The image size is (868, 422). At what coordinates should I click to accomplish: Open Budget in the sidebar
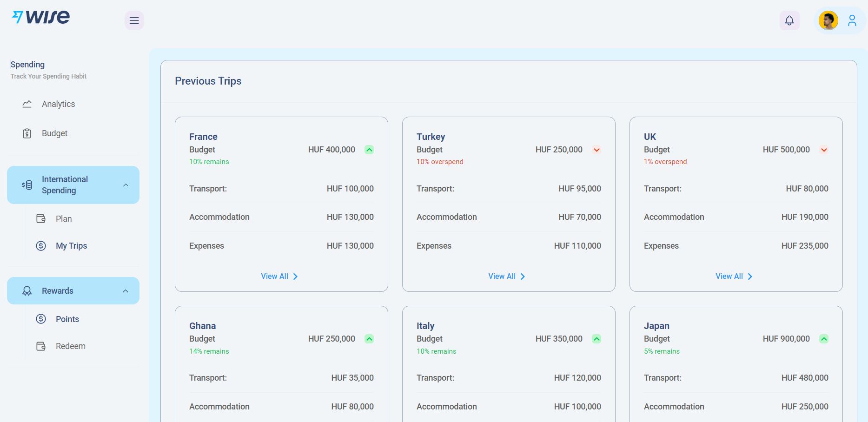73,133
